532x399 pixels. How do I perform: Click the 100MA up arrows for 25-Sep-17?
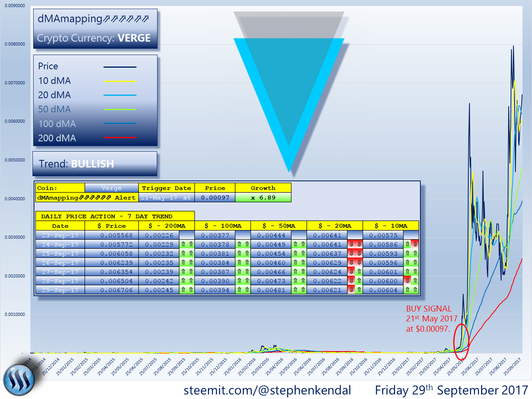[243, 254]
